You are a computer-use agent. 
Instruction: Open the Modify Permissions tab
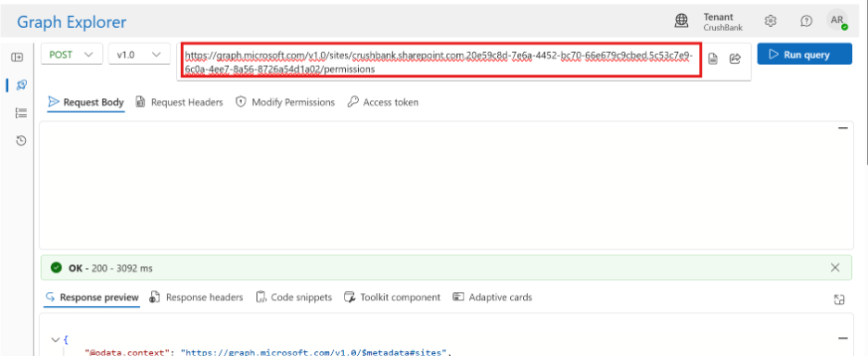pyautogui.click(x=285, y=102)
